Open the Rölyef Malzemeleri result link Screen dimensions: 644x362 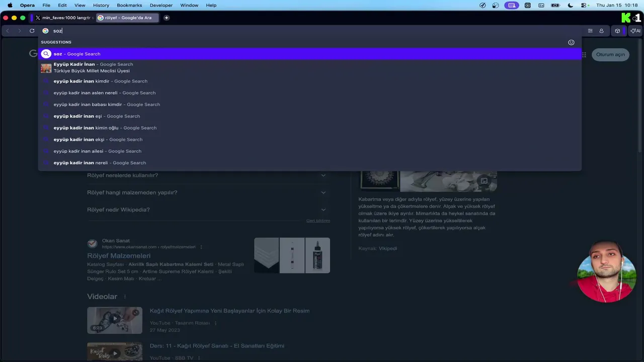click(119, 255)
